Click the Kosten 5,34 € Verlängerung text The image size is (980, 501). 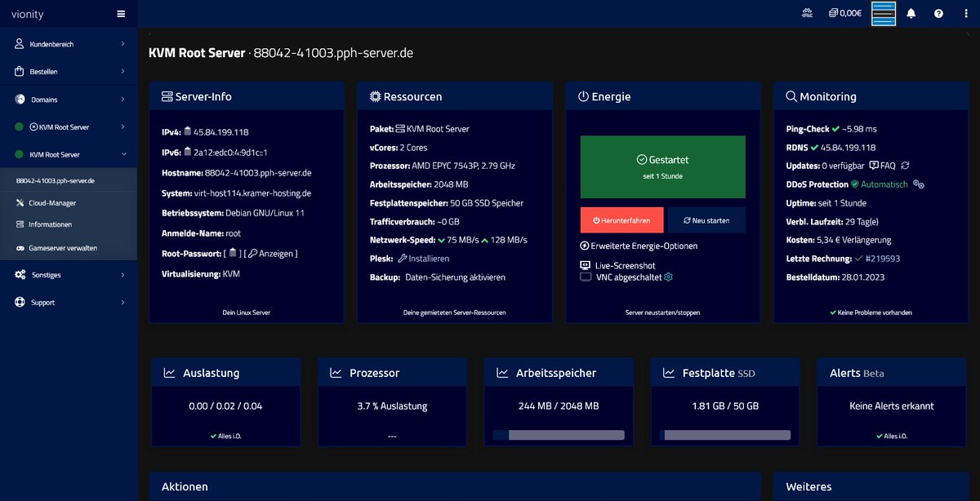pos(839,240)
